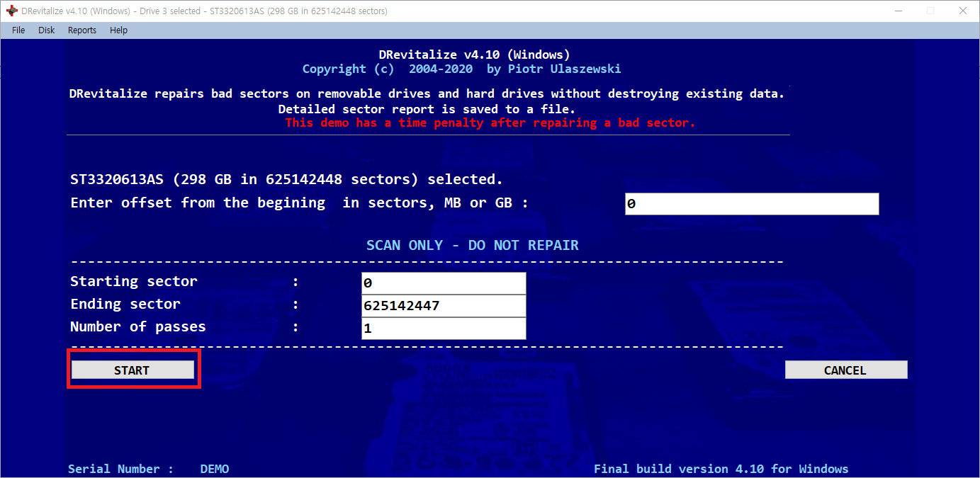
Task: Click the Starting sector input field
Action: tap(444, 283)
